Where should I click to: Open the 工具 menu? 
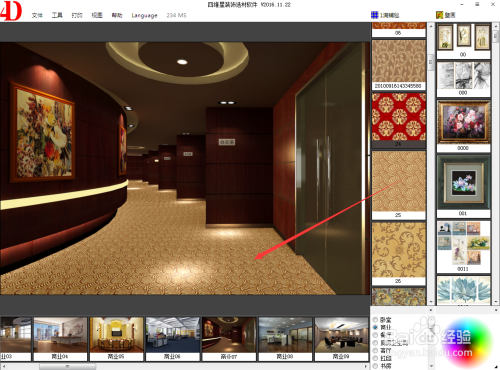point(57,15)
